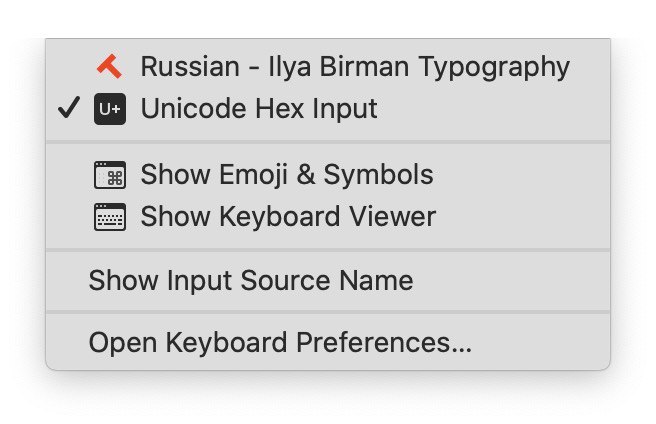Open Show Emoji & Symbols
Viewport: 656px width, 424px height.
coord(328,175)
